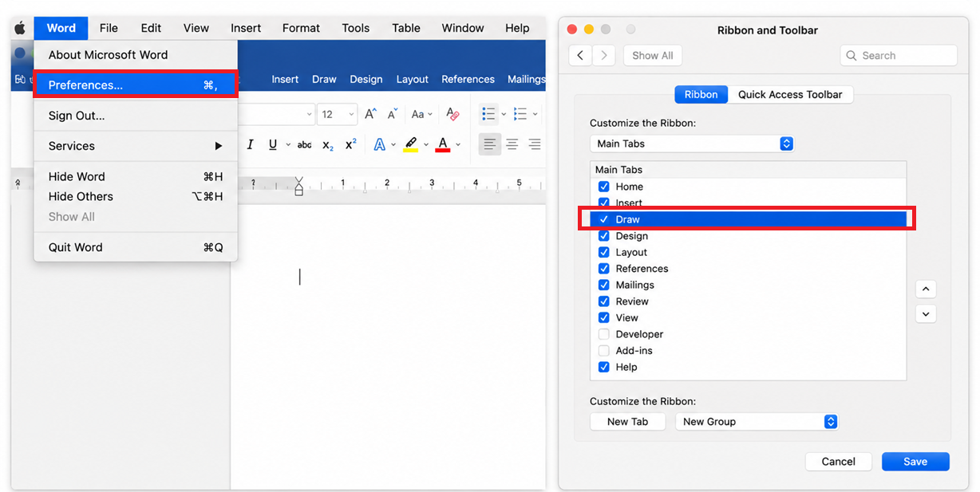The image size is (980, 492).
Task: Apply strikethrough formatting (abc)
Action: pyautogui.click(x=304, y=145)
